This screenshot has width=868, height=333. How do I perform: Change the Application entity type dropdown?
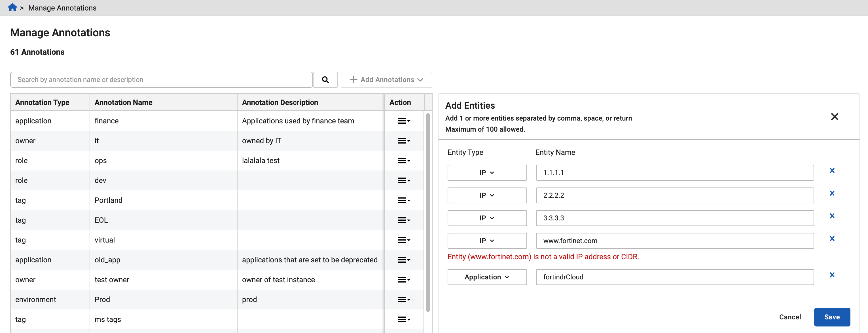click(x=486, y=277)
